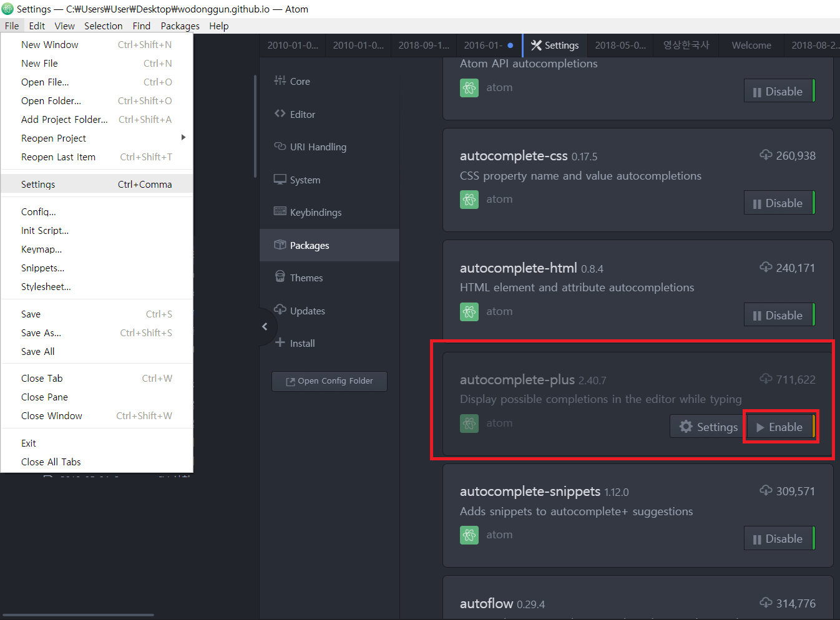Open Install plus icon
The width and height of the screenshot is (840, 620).
(x=280, y=342)
